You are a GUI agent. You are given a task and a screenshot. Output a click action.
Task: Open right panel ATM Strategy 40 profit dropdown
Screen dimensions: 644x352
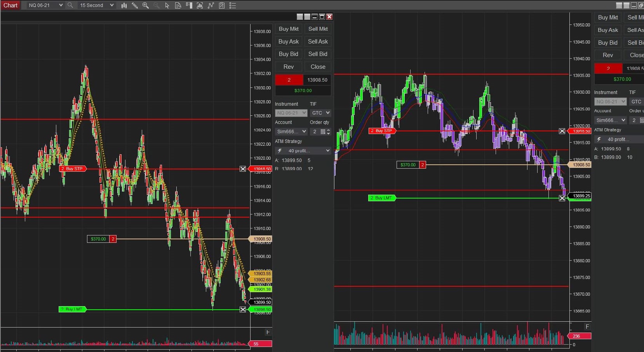point(619,139)
